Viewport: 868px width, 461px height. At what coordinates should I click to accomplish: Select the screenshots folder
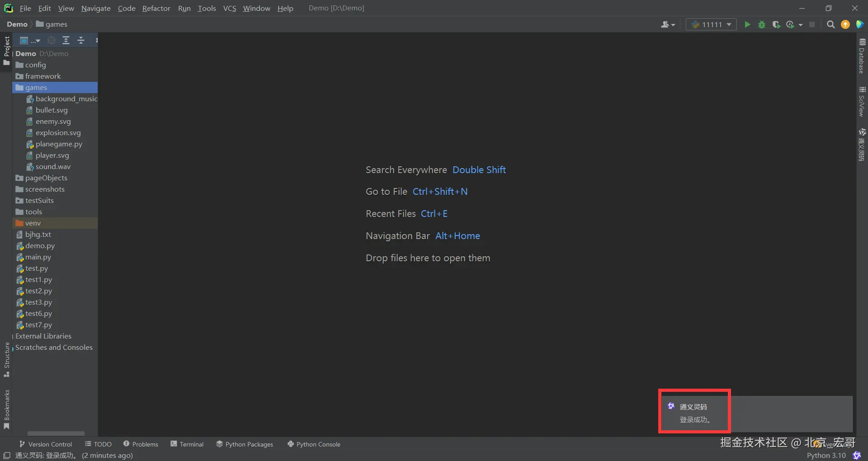(55, 189)
